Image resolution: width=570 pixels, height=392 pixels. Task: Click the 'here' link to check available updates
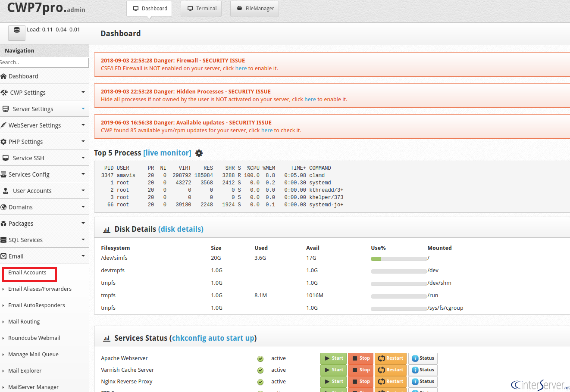[267, 131]
